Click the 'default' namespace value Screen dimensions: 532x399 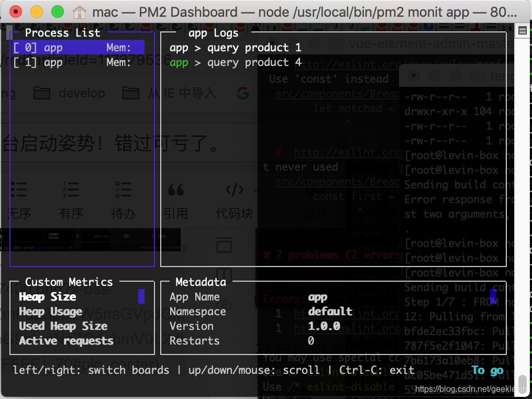[x=330, y=312]
